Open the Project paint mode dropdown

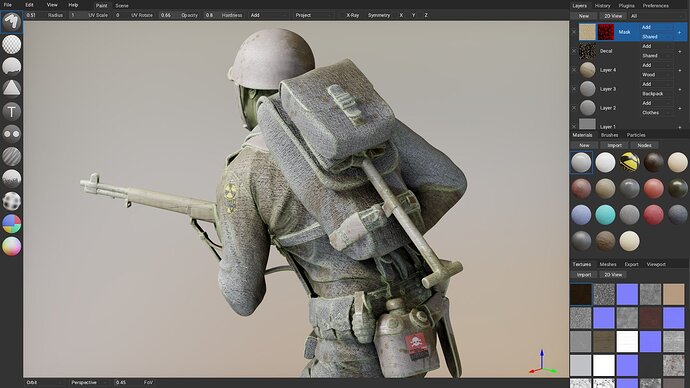[x=313, y=15]
